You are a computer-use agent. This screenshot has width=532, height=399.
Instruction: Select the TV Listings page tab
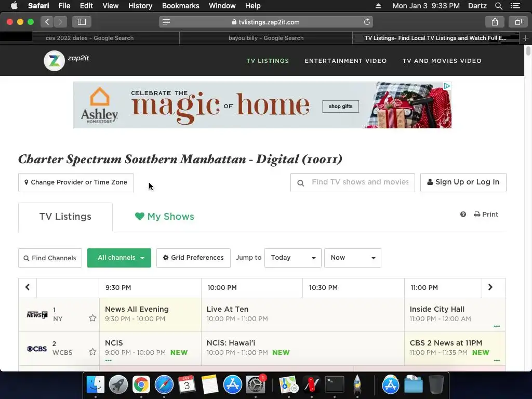pyautogui.click(x=435, y=38)
